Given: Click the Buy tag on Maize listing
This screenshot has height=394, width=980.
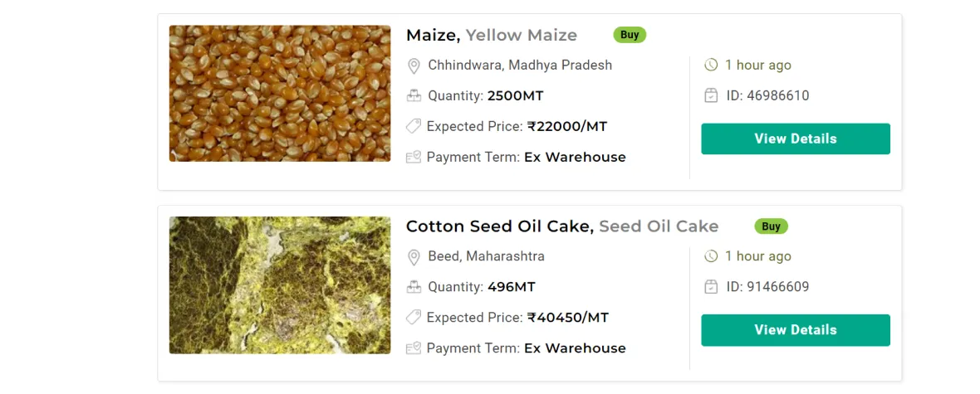Looking at the screenshot, I should click(x=630, y=35).
